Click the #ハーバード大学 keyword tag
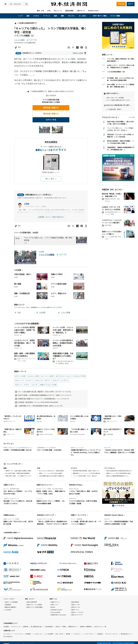 pyautogui.click(x=47, y=376)
